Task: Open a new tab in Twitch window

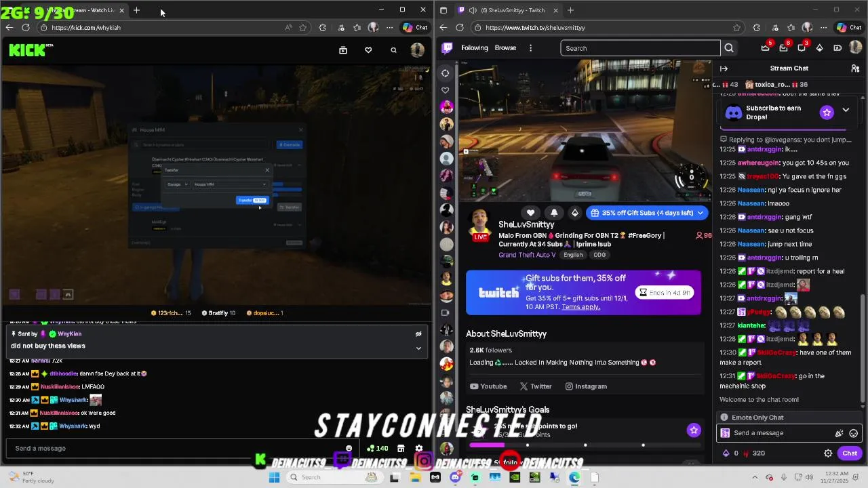Action: [570, 10]
